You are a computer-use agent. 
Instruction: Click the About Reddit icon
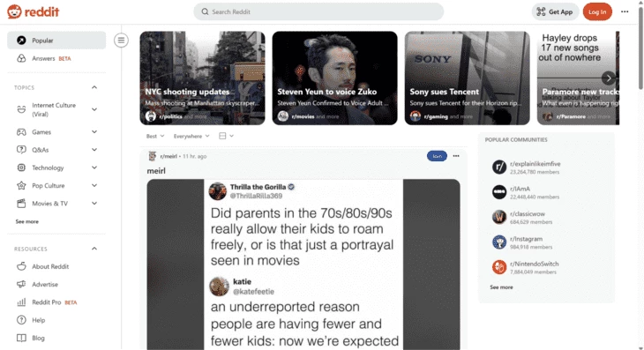(21, 266)
